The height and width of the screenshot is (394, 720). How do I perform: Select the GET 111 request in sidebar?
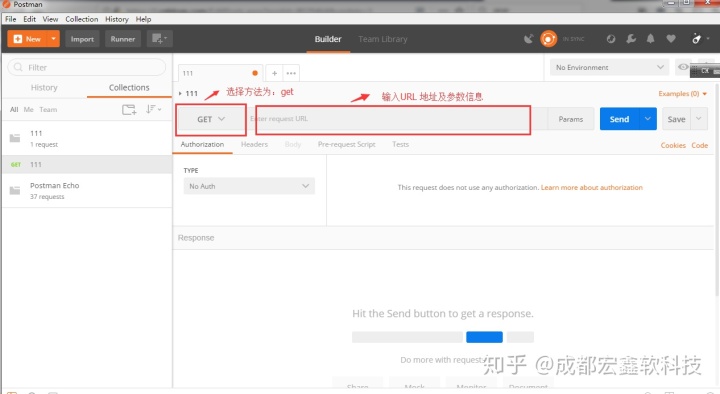[87, 164]
